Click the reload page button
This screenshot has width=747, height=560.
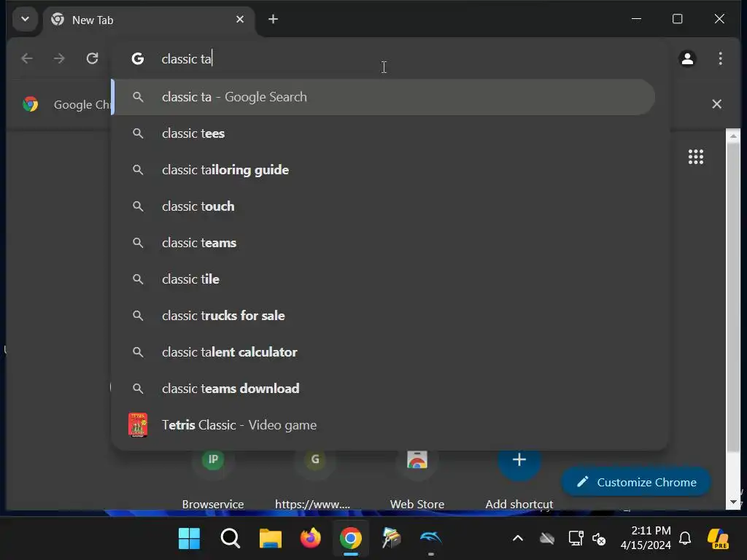92,58
